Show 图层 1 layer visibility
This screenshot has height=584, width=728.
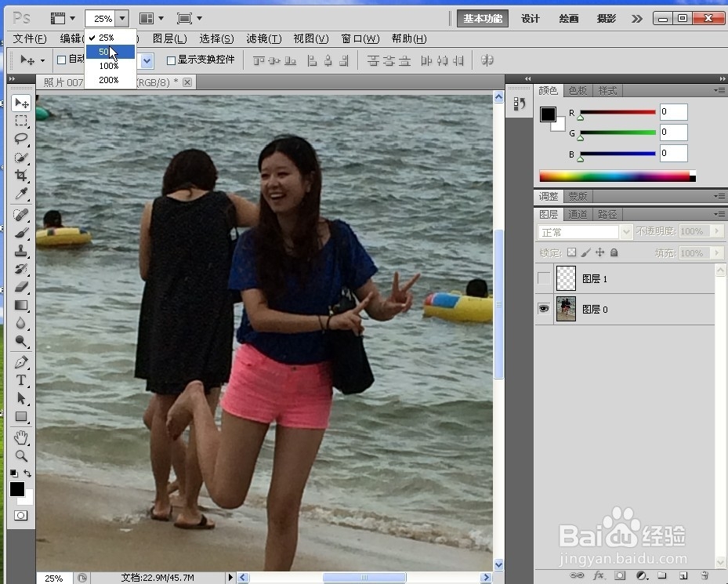[x=544, y=278]
